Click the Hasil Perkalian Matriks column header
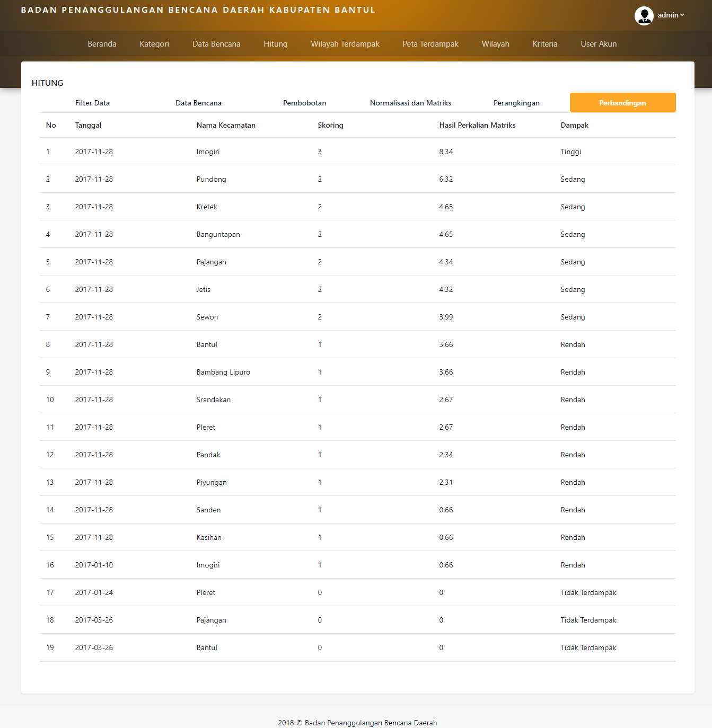 [x=477, y=126]
